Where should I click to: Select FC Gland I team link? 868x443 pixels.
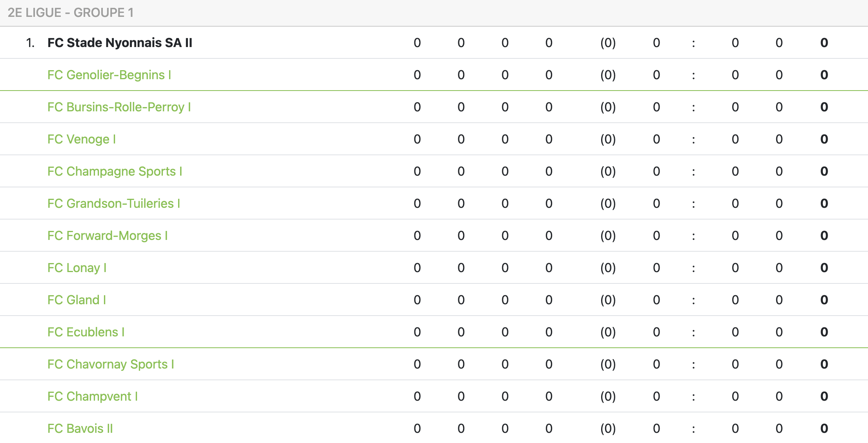click(x=77, y=300)
